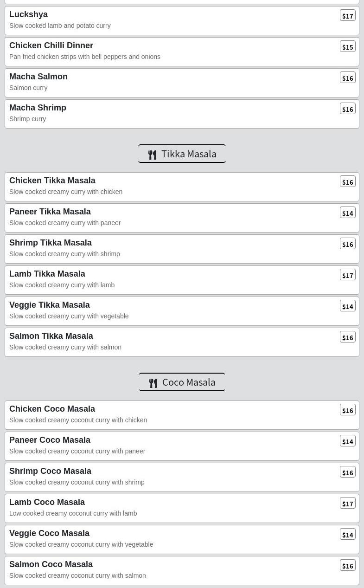
Task: Click the $16 price on Chicken Coco Masala
Action: tap(347, 410)
